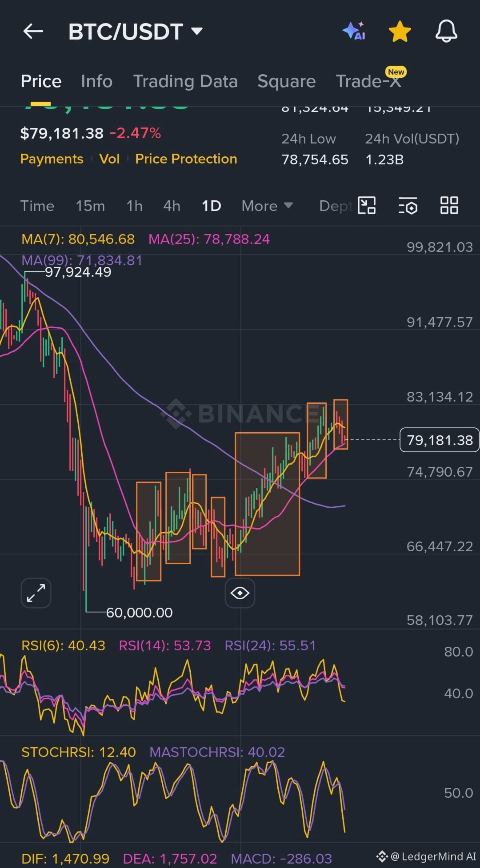The image size is (480, 868).
Task: Open the Square tab
Action: (287, 81)
